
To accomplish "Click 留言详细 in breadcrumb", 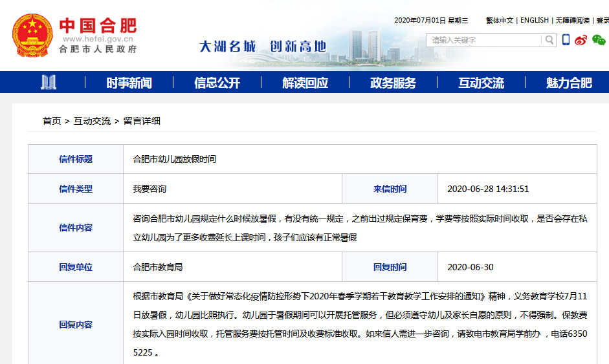I will [x=142, y=121].
